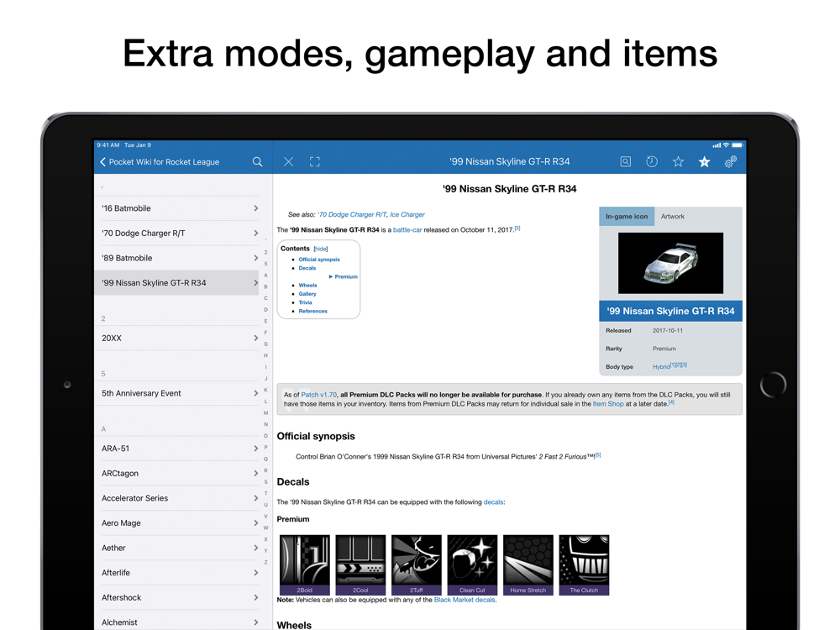Open find-in-page search icon
This screenshot has height=630, width=840.
[x=625, y=162]
